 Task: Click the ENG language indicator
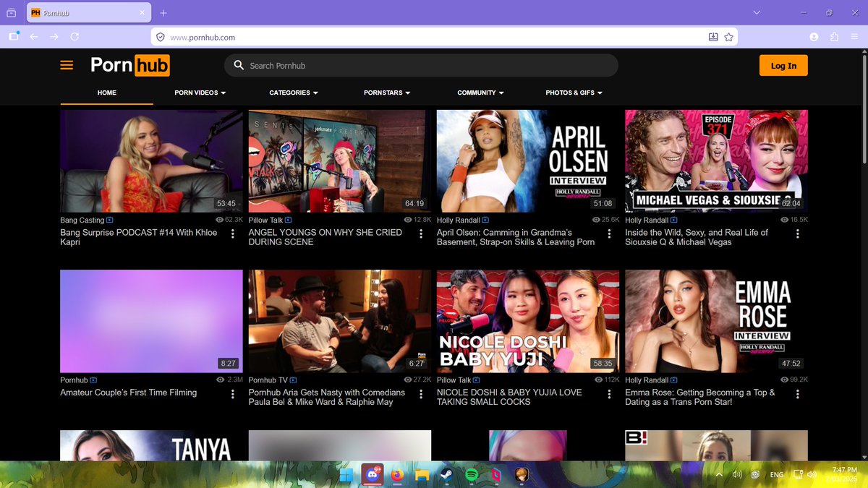777,475
